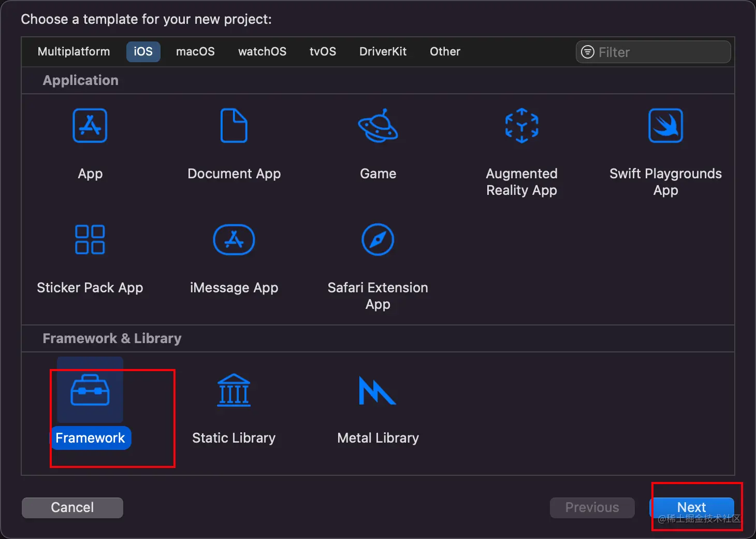Focus the Filter text field
756x539 pixels.
click(653, 52)
